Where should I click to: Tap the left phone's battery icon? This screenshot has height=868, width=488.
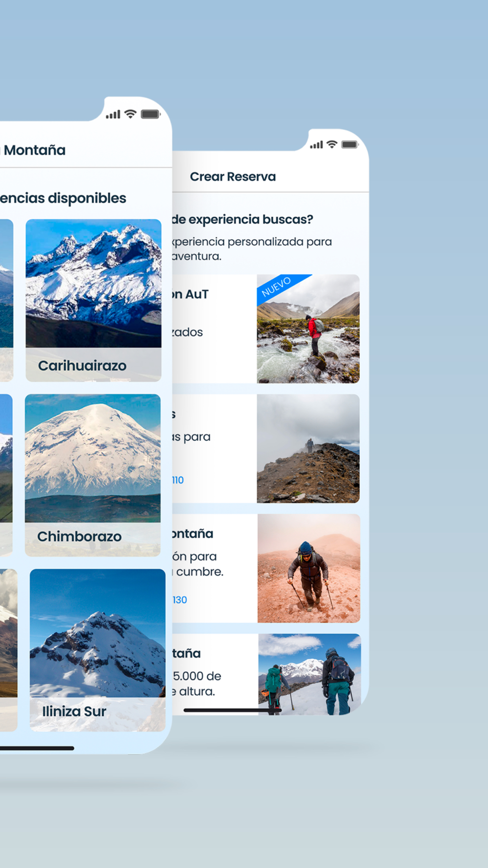click(x=150, y=114)
